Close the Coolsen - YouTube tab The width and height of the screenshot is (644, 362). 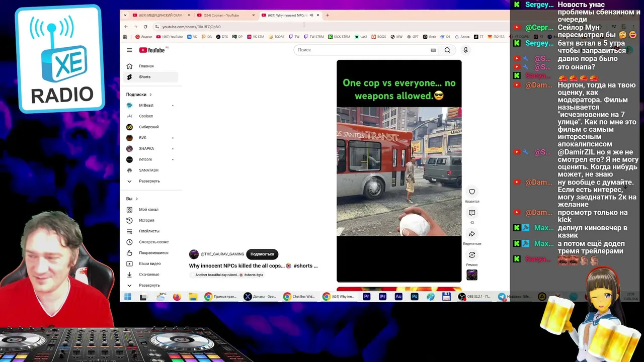[x=253, y=15]
